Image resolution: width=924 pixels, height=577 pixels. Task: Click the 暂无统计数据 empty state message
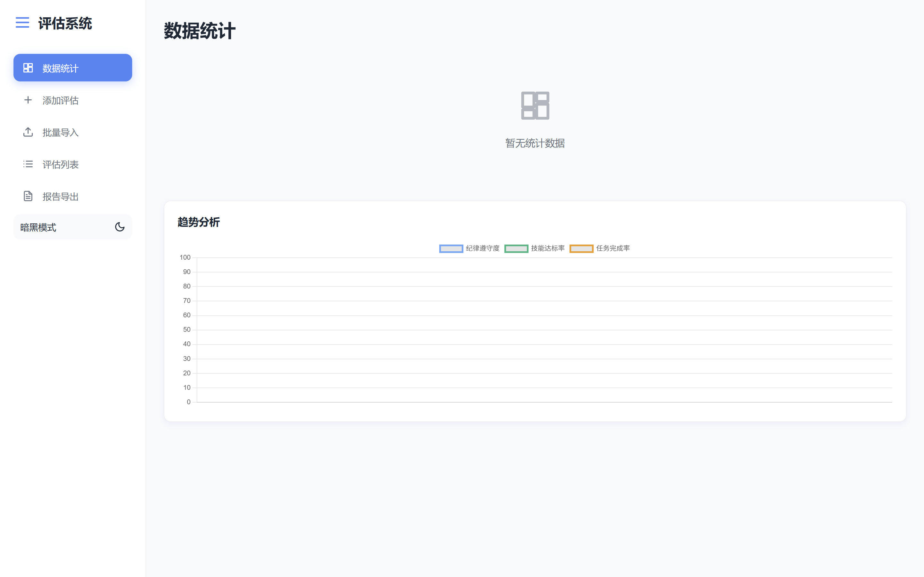pos(535,143)
